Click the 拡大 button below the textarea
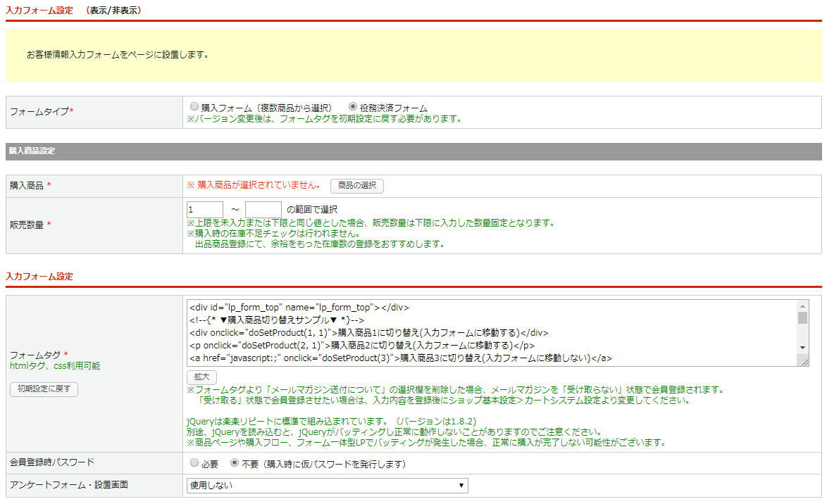The height and width of the screenshot is (504, 827). click(201, 377)
